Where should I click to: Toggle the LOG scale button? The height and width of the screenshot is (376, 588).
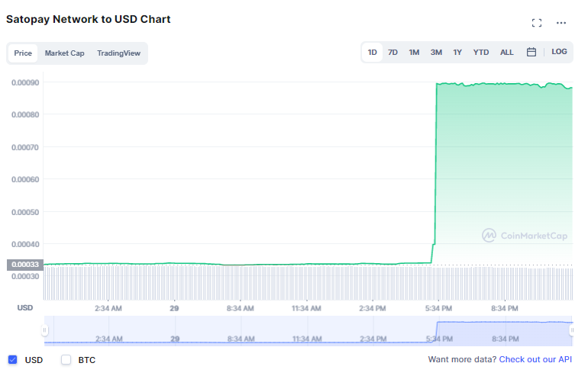coord(559,52)
